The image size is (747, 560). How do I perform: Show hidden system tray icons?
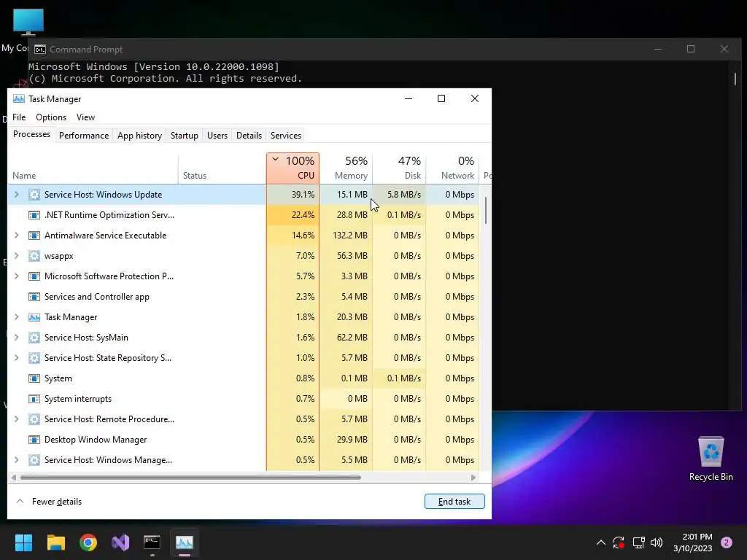coord(601,542)
